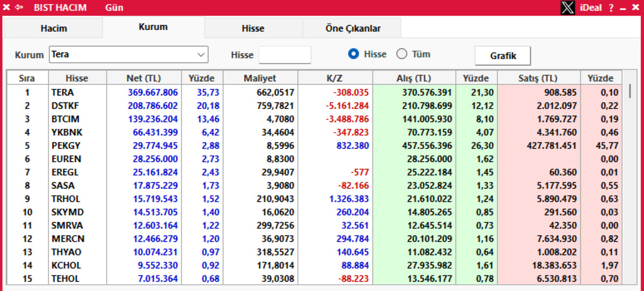The image size is (644, 291).
Task: Click the net percentage 35,73
Action: click(x=208, y=92)
